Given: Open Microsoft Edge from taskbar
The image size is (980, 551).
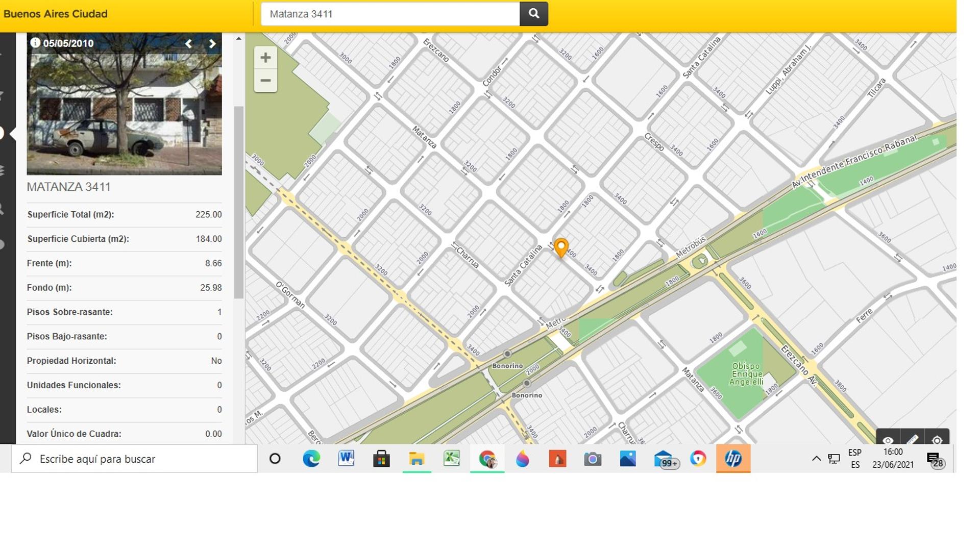Looking at the screenshot, I should [311, 459].
